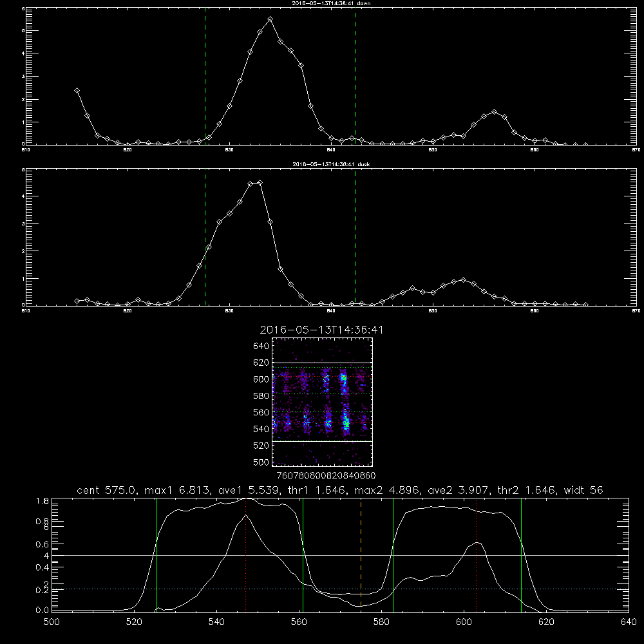Screen dimensions: 644x644
Task: Click the 'widt 56' value in stats line
Action: point(583,490)
